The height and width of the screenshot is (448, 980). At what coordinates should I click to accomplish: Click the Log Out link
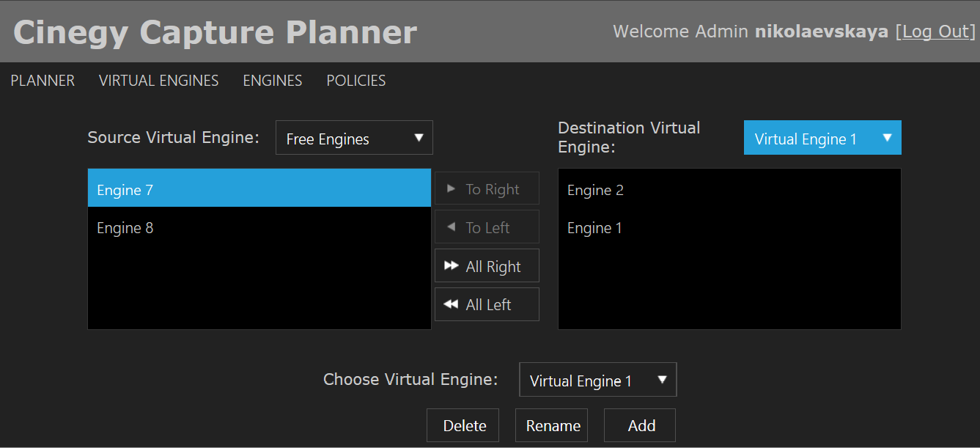[935, 32]
